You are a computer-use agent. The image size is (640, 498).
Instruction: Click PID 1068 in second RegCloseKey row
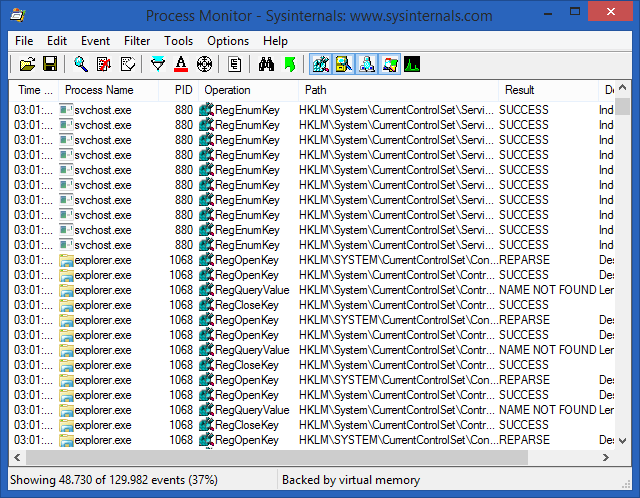(181, 365)
